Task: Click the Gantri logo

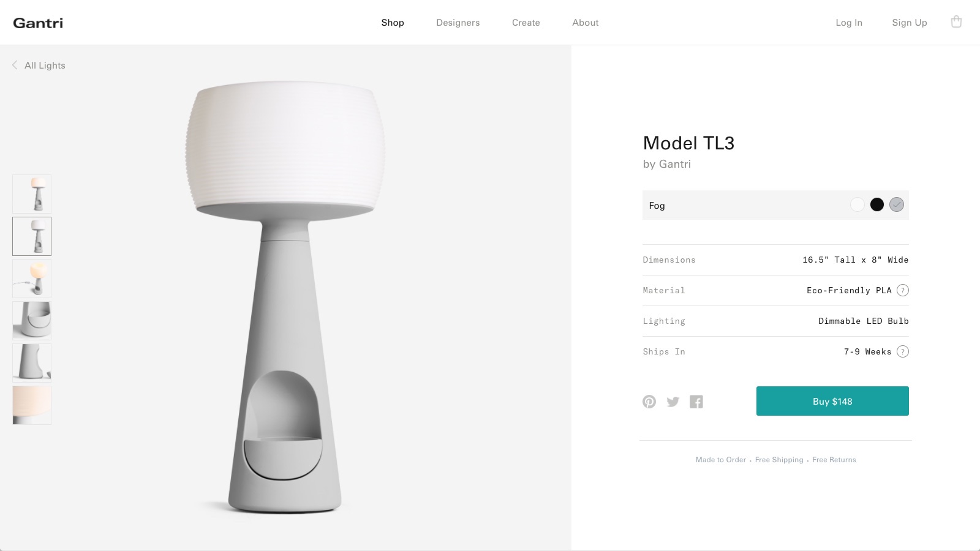Action: point(38,23)
